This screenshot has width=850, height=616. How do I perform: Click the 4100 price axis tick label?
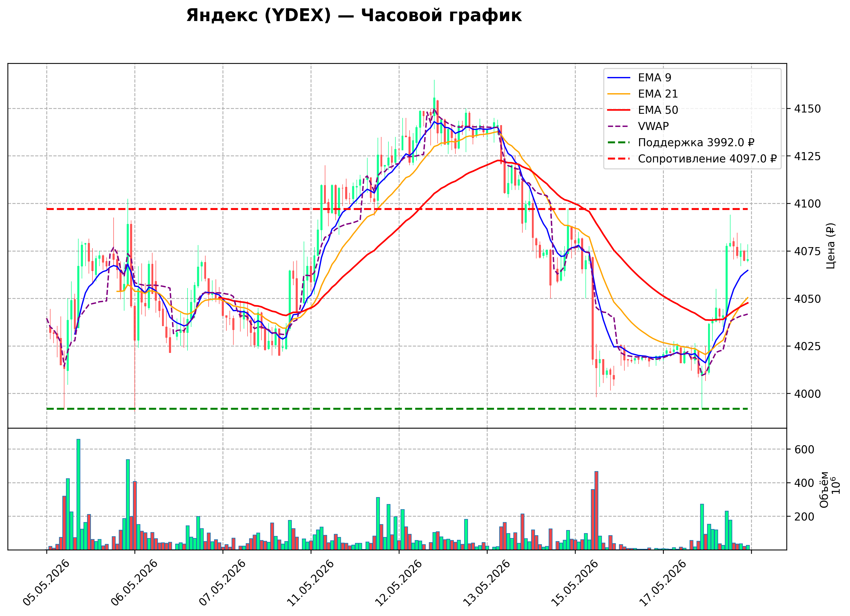[807, 204]
